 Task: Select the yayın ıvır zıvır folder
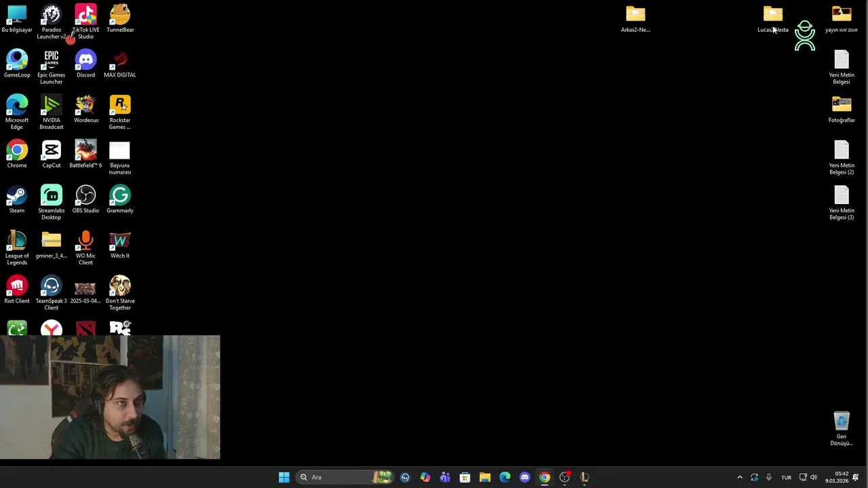point(842,19)
